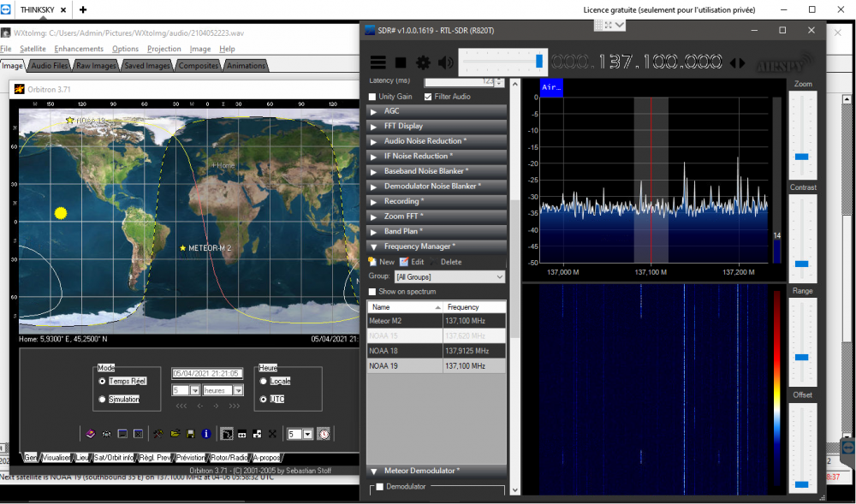
Task: Click New in Frequency Manager
Action: click(381, 262)
